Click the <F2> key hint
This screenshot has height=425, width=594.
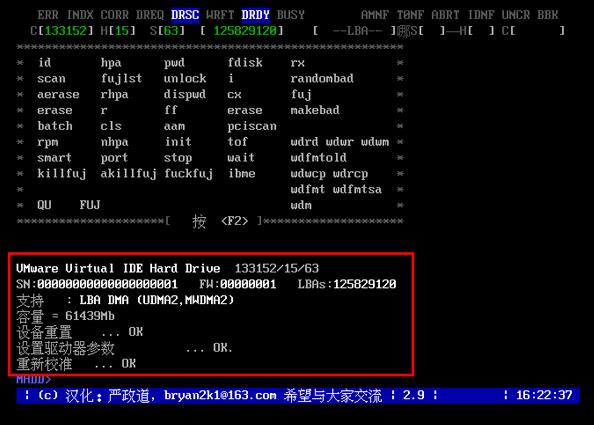tap(234, 221)
